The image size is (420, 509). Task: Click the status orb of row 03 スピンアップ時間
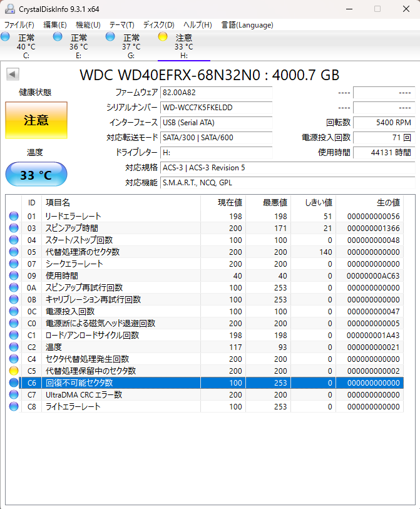point(14,229)
